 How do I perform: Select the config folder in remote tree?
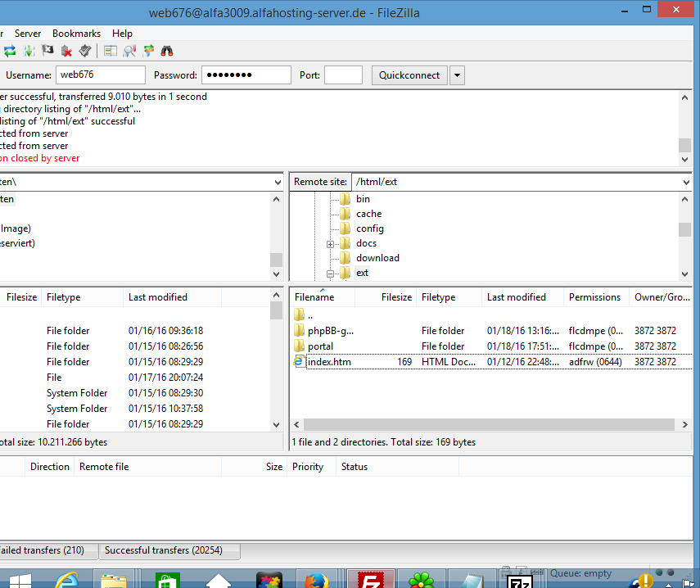pos(369,228)
